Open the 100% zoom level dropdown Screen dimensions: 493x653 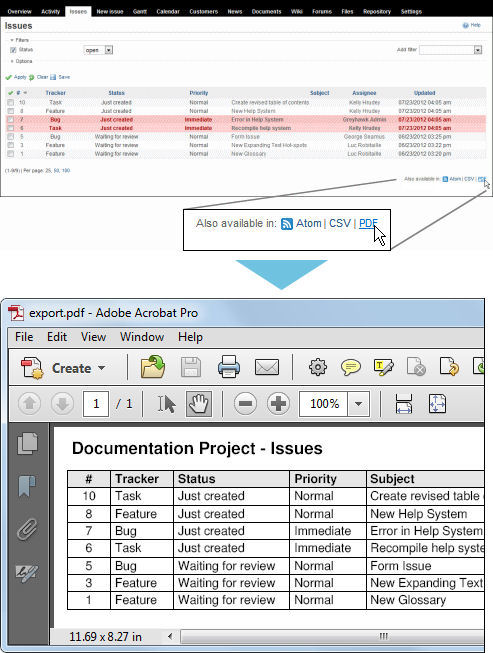(358, 404)
